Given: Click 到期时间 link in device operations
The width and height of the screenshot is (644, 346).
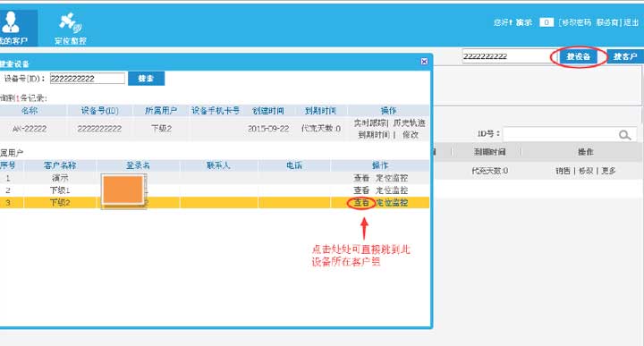Looking at the screenshot, I should (374, 135).
